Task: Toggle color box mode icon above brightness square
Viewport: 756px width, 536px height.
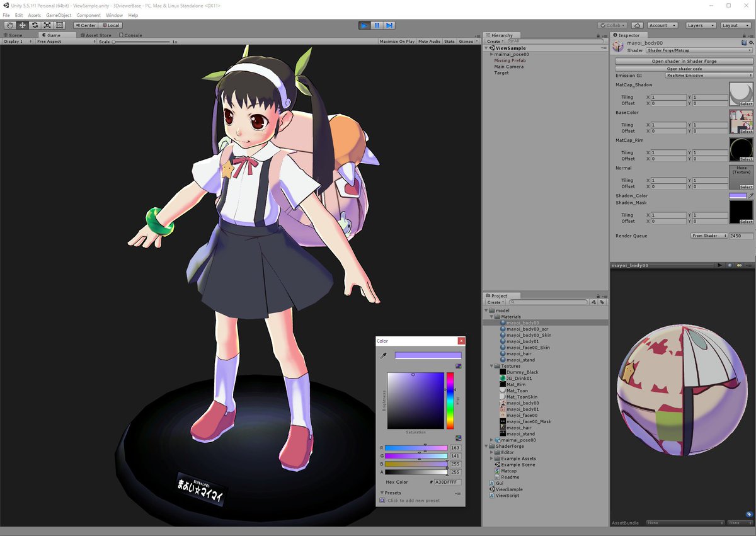Action: point(459,365)
